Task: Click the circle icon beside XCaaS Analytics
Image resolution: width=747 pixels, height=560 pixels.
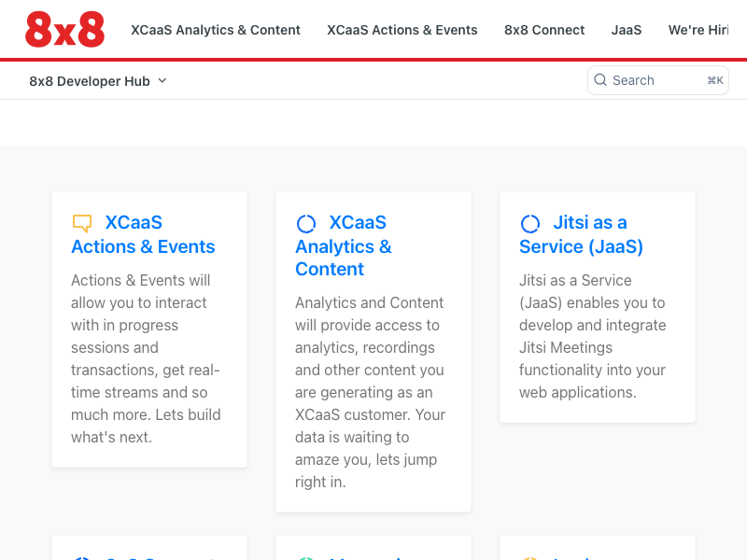Action: pyautogui.click(x=306, y=223)
